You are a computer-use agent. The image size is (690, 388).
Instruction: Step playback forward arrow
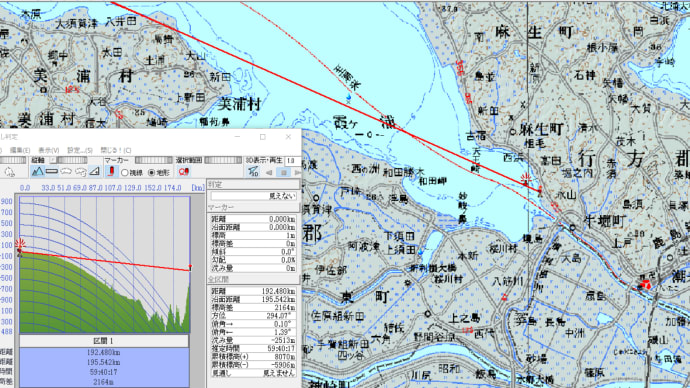click(297, 172)
